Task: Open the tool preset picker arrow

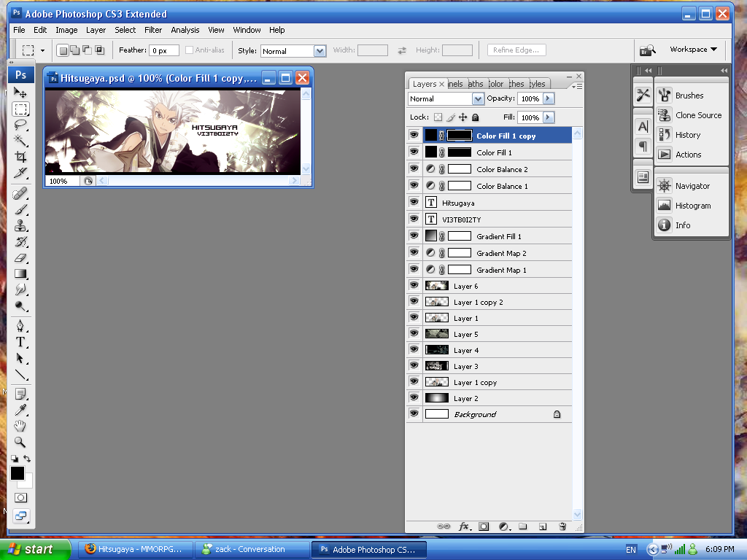Action: pos(42,50)
